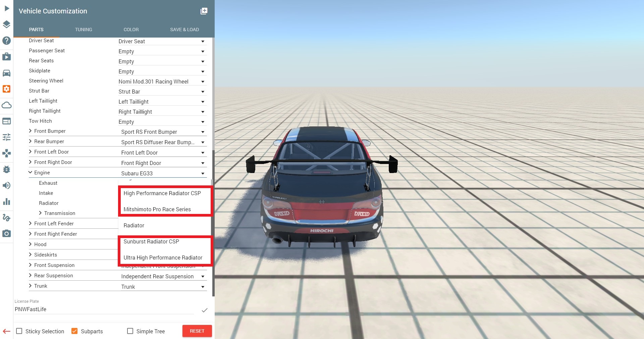This screenshot has width=644, height=339.
Task: Click the play arrow icon in the sidebar
Action: [7, 8]
